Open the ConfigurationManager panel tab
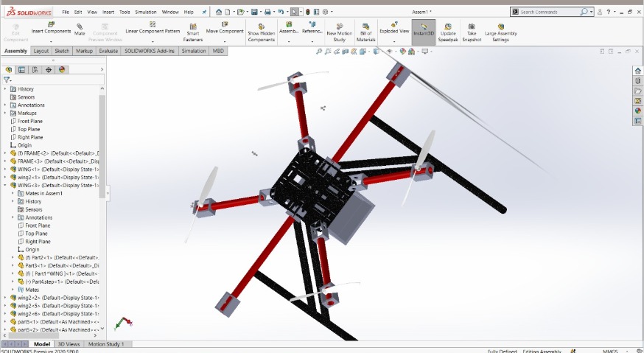This screenshot has width=644, height=353. [x=35, y=69]
